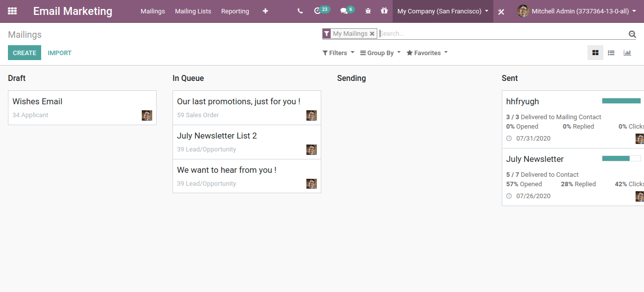Click avatar on July Newsletter List 2 card
The height and width of the screenshot is (292, 644).
(311, 149)
